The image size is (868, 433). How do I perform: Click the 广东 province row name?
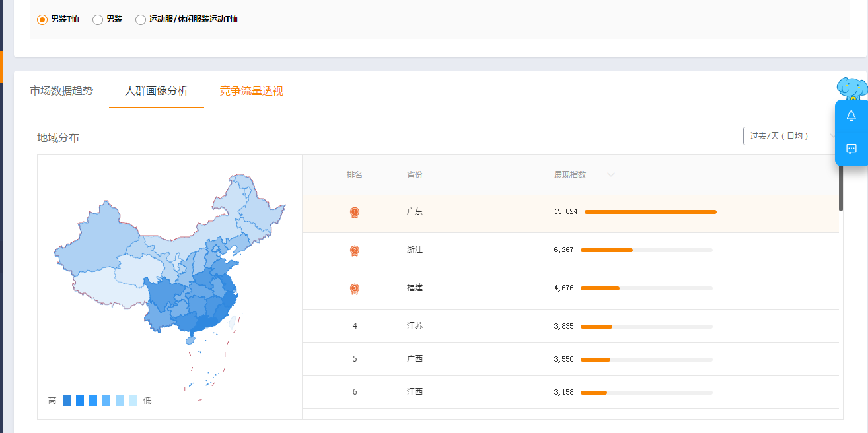coord(415,212)
